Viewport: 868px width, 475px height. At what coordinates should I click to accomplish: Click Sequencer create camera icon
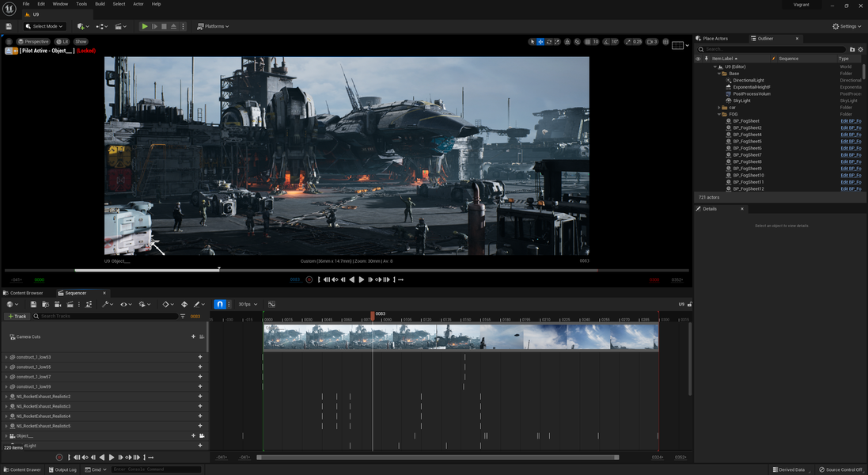pyautogui.click(x=58, y=304)
